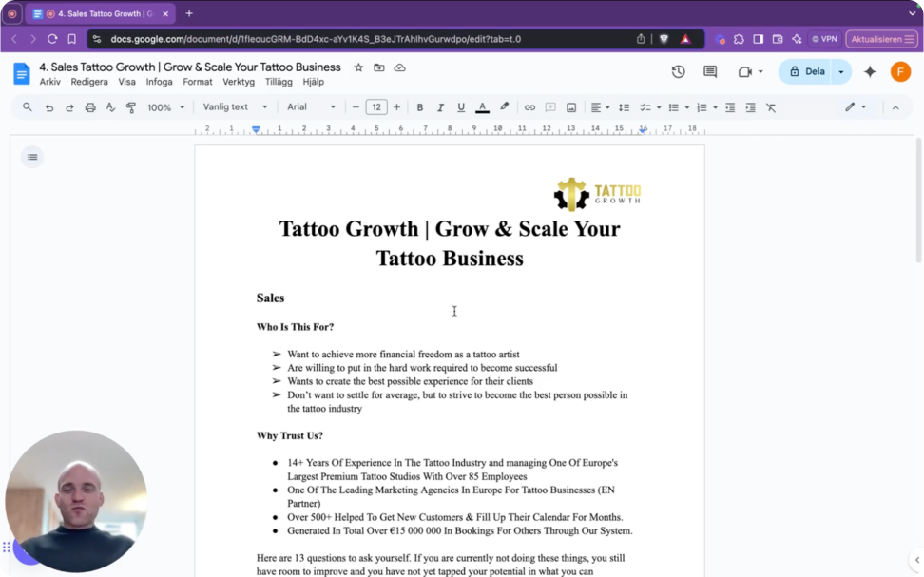Click the font size field
The image size is (924, 577).
(x=375, y=107)
